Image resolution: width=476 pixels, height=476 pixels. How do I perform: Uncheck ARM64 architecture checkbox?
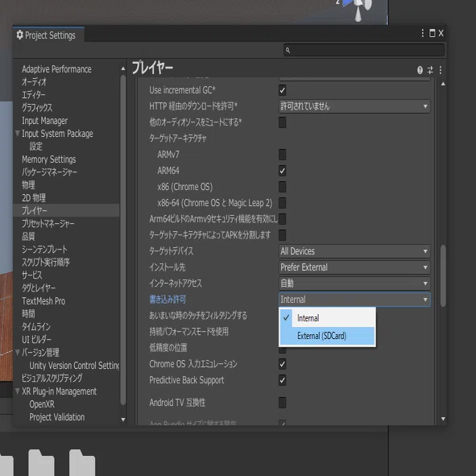point(283,171)
